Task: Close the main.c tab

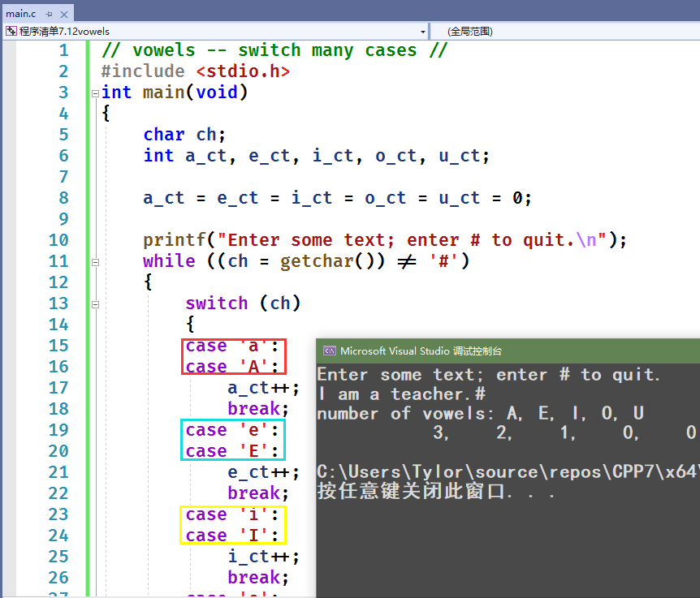Action: pyautogui.click(x=64, y=15)
